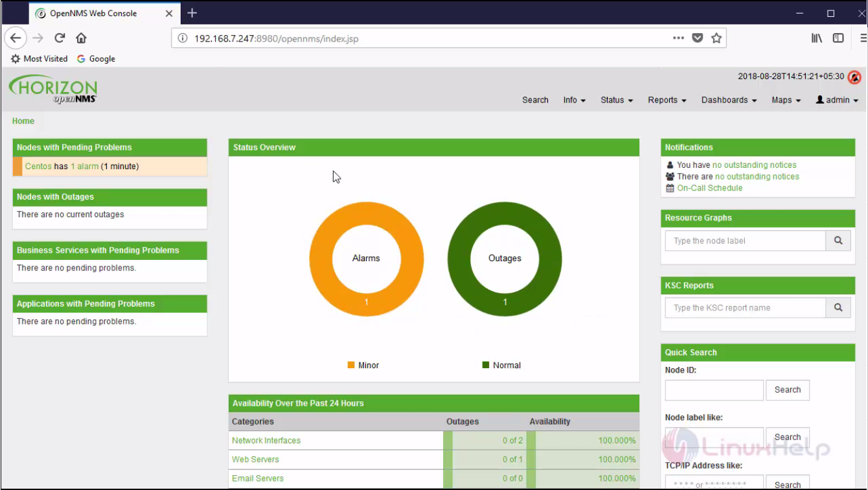Reload the page with the refresh icon

(x=60, y=38)
